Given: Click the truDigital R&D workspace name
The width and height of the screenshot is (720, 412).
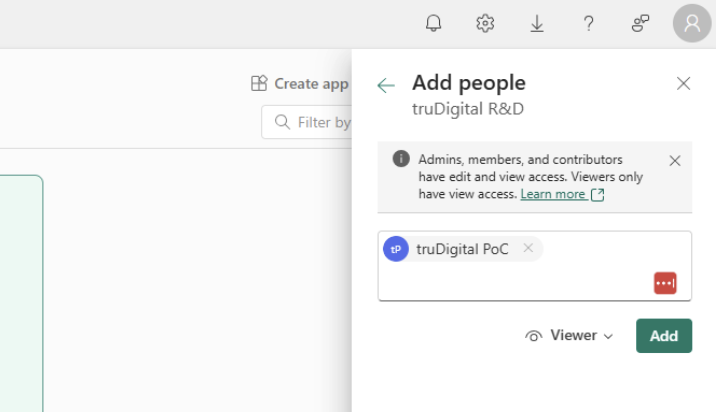Looking at the screenshot, I should [467, 109].
